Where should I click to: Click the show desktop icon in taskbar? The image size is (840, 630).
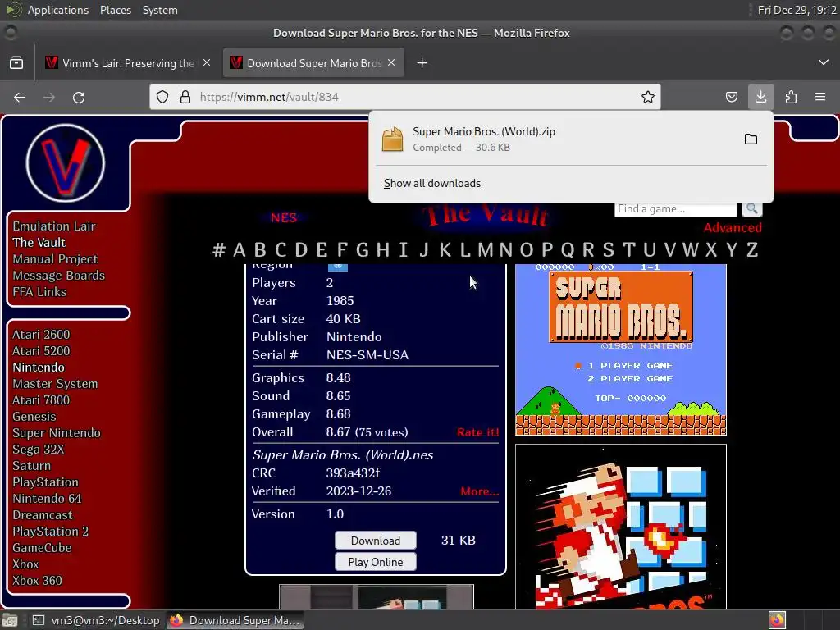point(10,620)
